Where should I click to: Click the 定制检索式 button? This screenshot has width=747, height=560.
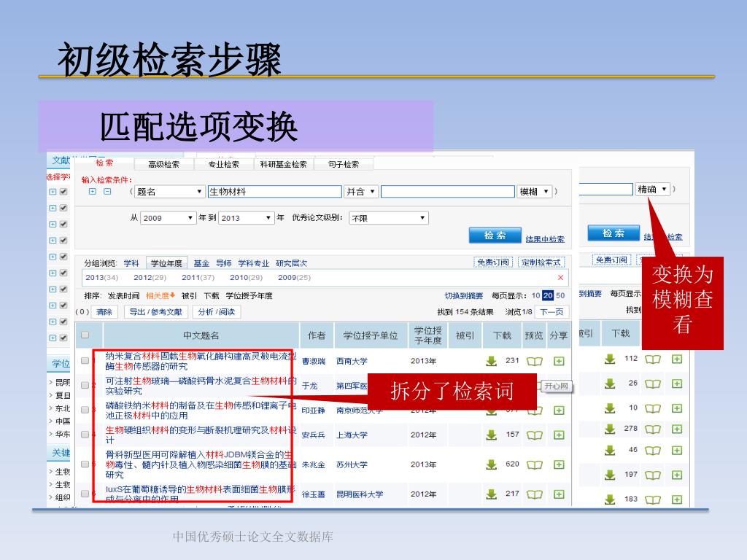(x=541, y=262)
